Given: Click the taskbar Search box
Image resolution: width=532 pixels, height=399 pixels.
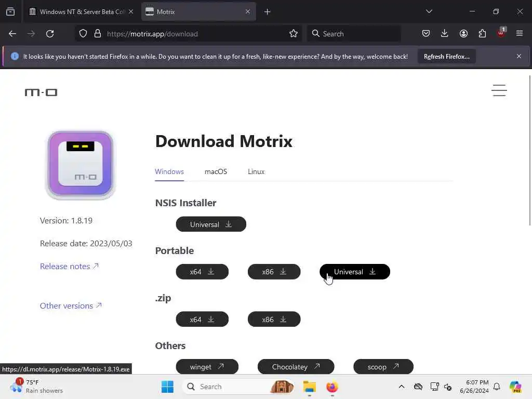Looking at the screenshot, I should 238,387.
